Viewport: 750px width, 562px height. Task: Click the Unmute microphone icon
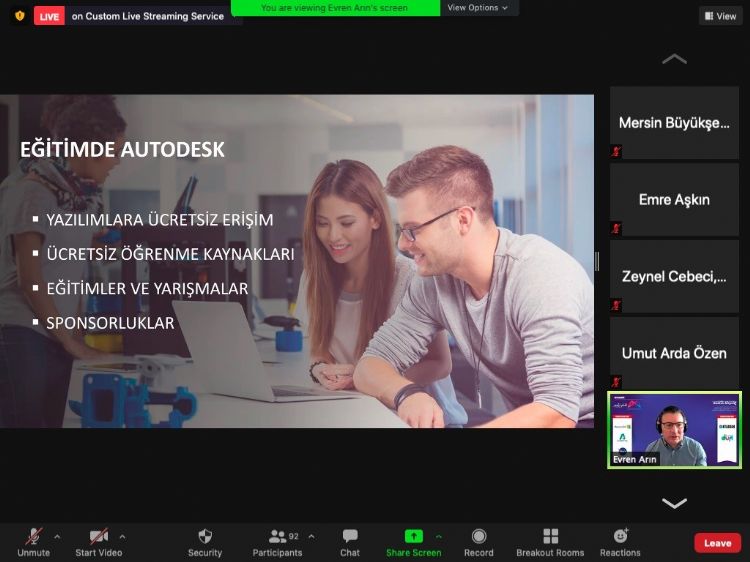point(33,536)
